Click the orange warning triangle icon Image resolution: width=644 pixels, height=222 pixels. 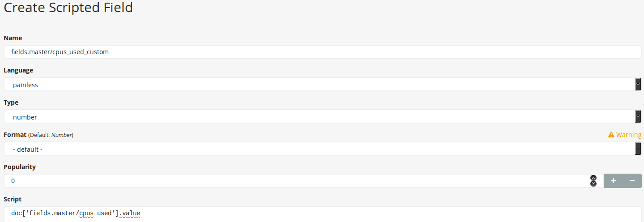pyautogui.click(x=611, y=135)
